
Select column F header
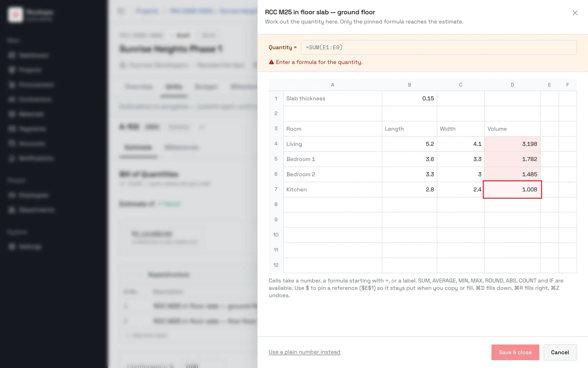click(567, 85)
